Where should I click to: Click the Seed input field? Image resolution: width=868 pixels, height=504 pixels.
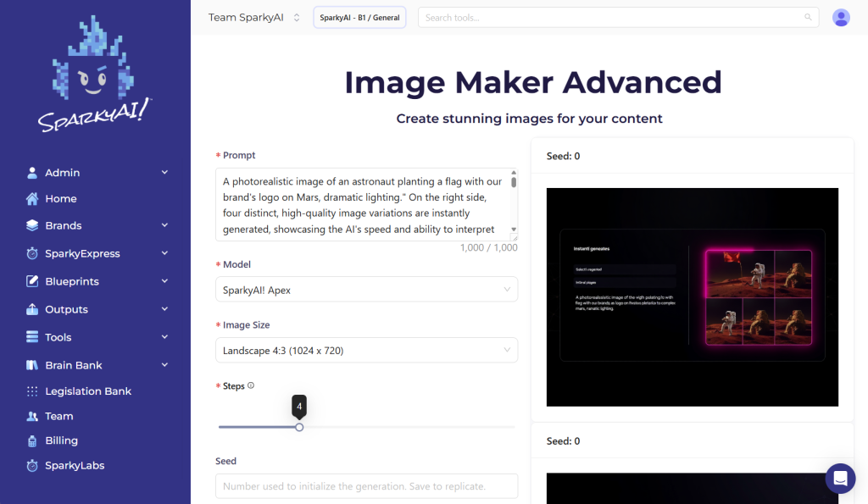(366, 485)
